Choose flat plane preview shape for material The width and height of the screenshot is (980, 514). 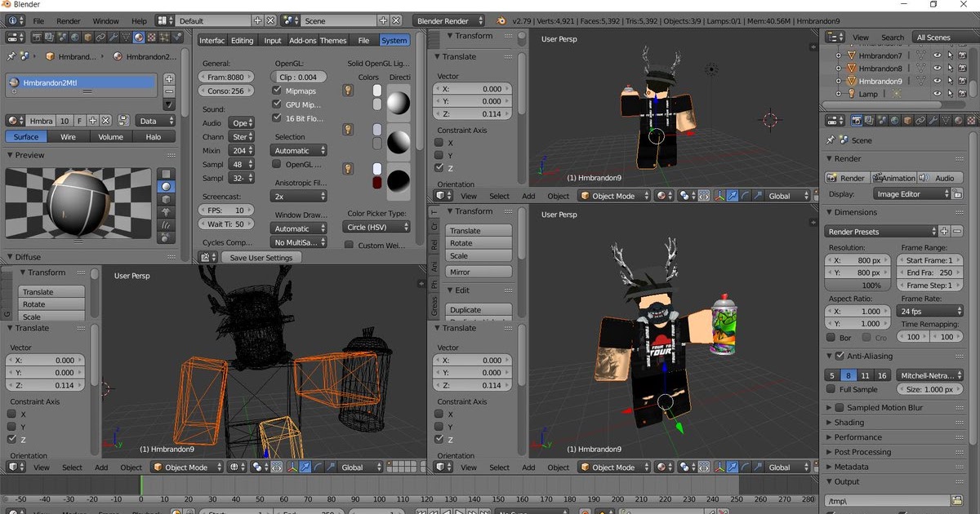(167, 174)
